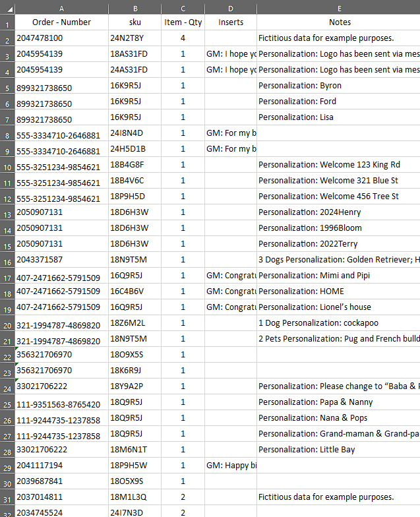Click the "Order - Number" header cell

pos(61,22)
